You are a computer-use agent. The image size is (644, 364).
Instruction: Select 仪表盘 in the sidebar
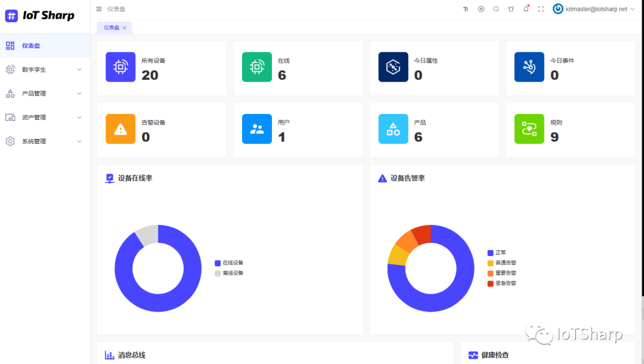tap(31, 46)
